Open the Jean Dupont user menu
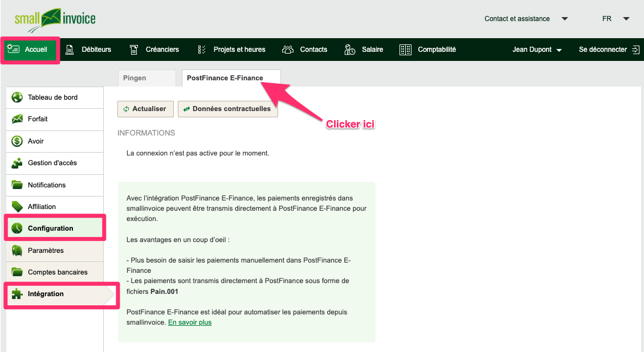Viewport: 644px width, 352px height. [x=537, y=50]
